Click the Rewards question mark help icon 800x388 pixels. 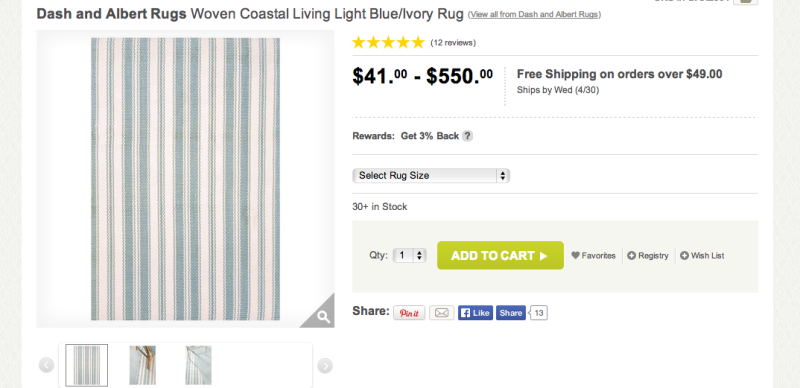[x=467, y=136]
